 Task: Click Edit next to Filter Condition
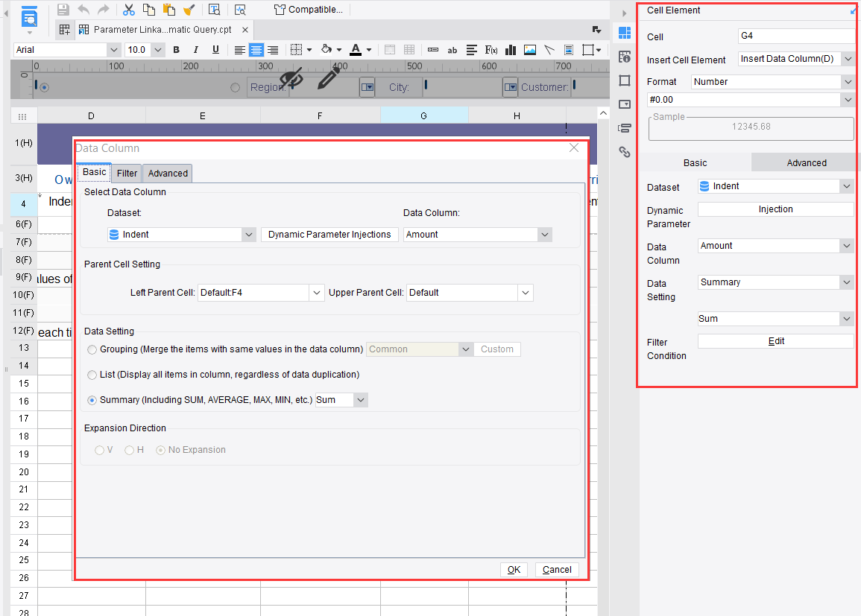(x=775, y=340)
